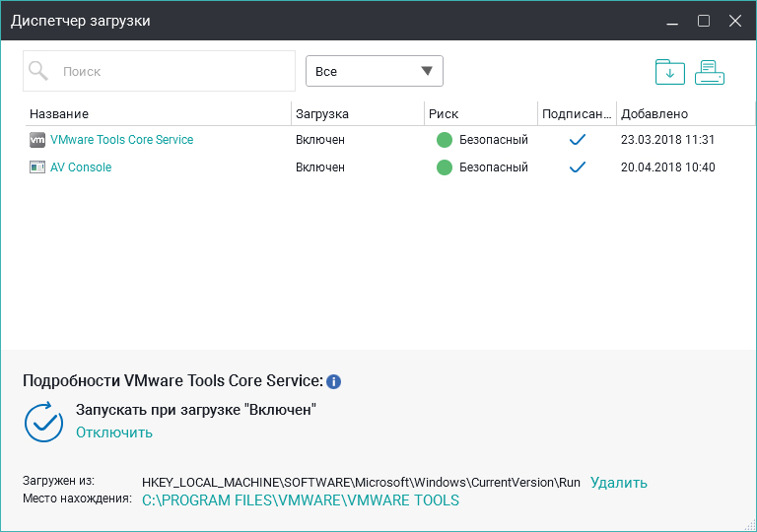Image resolution: width=757 pixels, height=532 pixels.
Task: Click the Отключить link
Action: pyautogui.click(x=114, y=432)
